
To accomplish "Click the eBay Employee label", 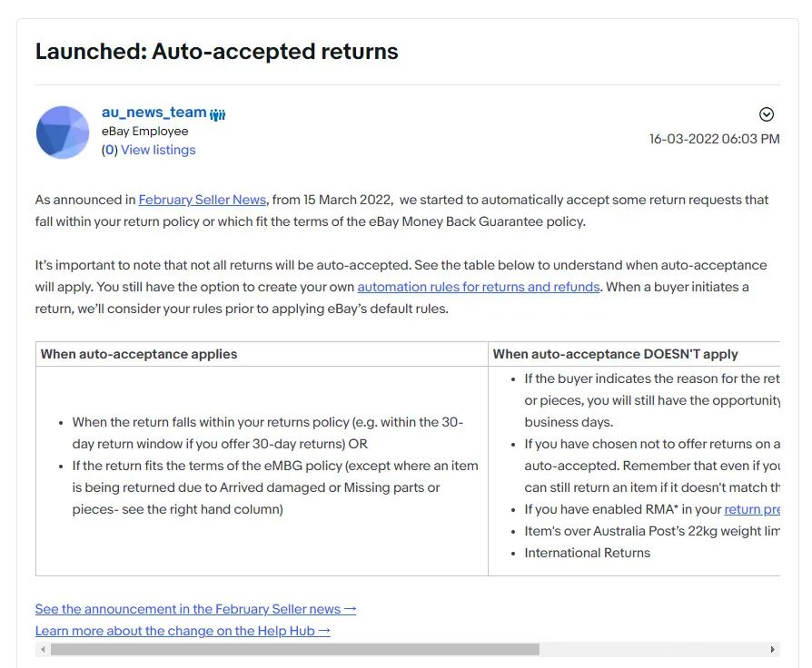I will [x=144, y=132].
